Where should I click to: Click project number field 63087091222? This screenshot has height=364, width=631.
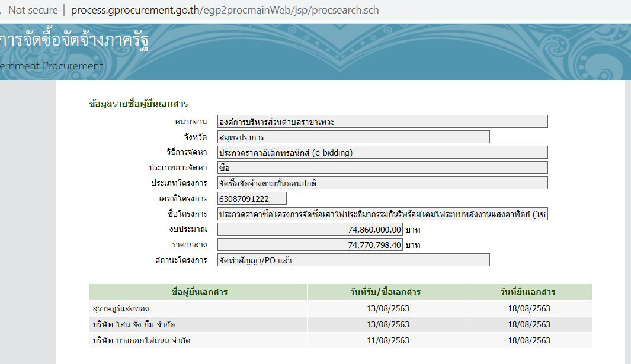[252, 198]
